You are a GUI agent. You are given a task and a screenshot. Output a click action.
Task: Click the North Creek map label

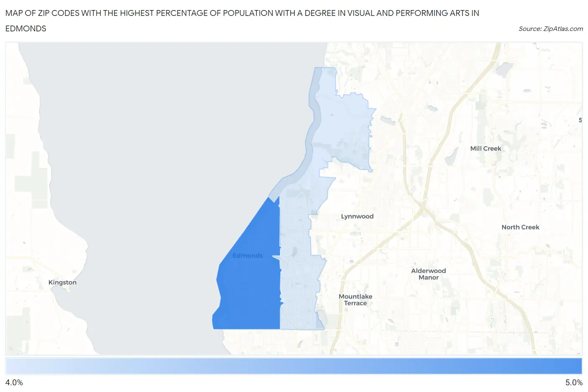coord(520,227)
